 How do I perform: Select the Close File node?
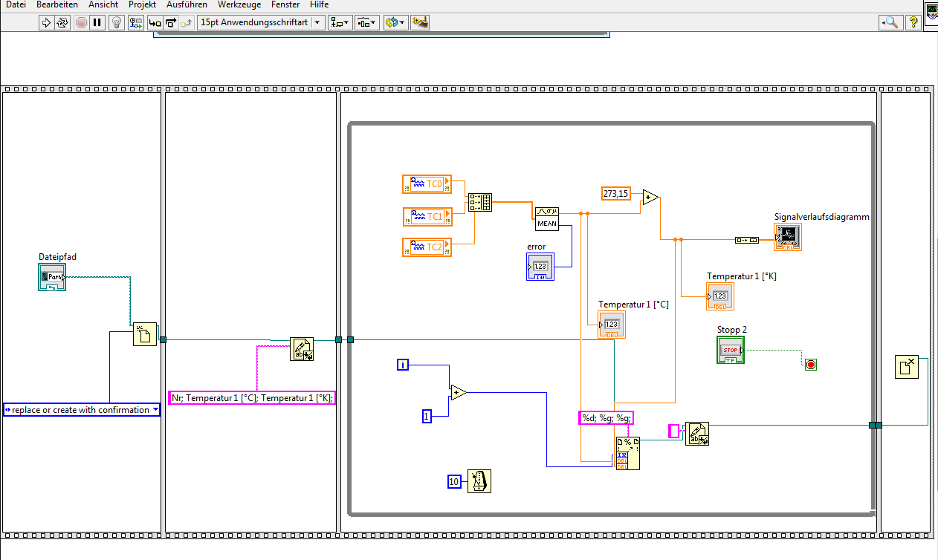click(907, 367)
